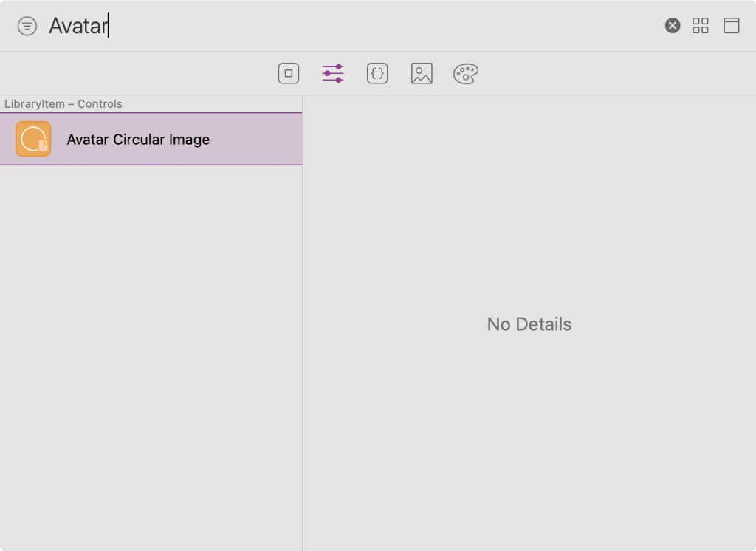Toggle the details panel window icon
Image resolution: width=756 pixels, height=551 pixels.
point(731,26)
